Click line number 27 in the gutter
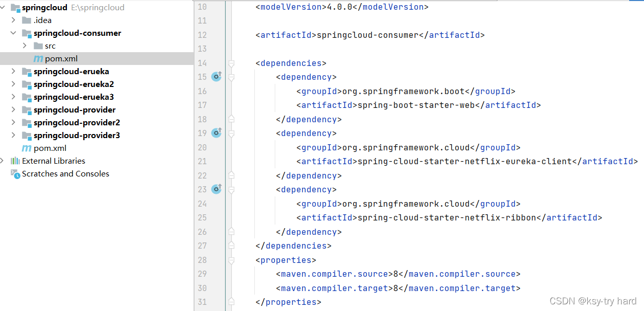Viewport: 644px width, 311px height. 202,246
